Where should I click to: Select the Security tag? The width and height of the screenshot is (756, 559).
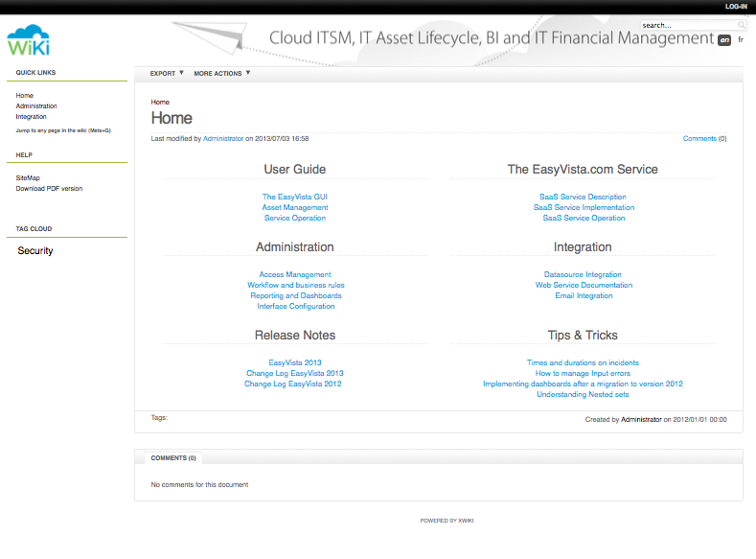pyautogui.click(x=35, y=251)
